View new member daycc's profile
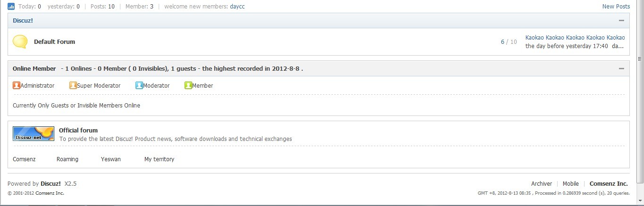The height and width of the screenshot is (206, 644). click(x=237, y=7)
